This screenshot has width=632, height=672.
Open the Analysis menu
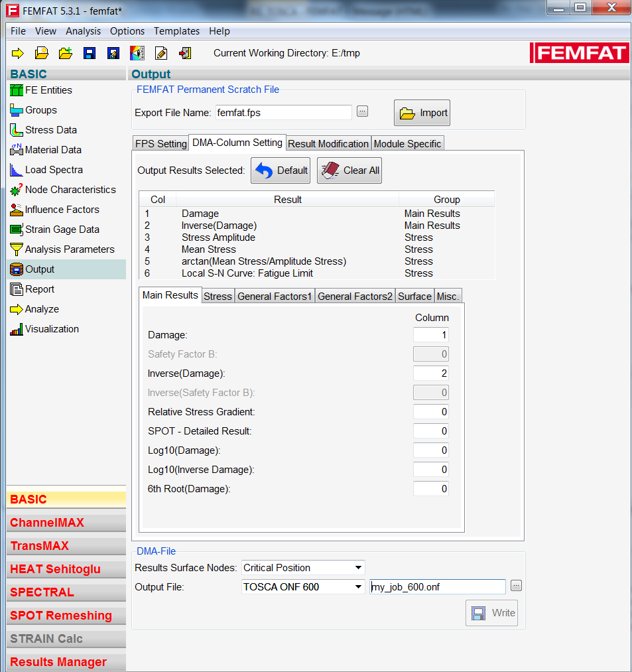pyautogui.click(x=83, y=31)
